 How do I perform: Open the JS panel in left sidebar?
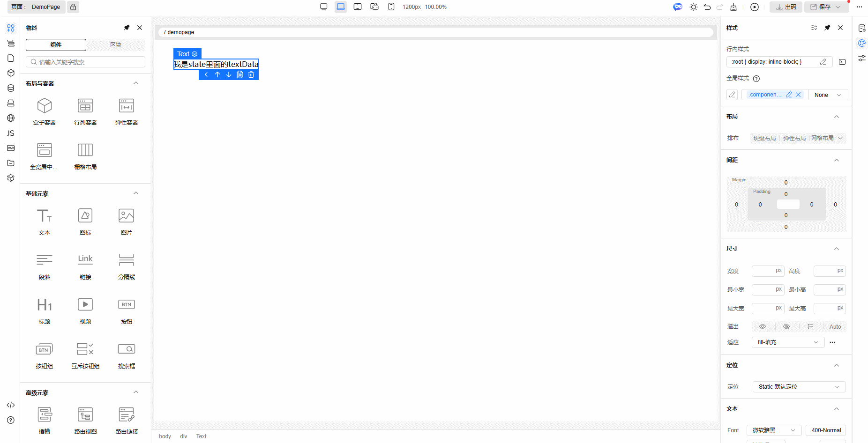11,133
